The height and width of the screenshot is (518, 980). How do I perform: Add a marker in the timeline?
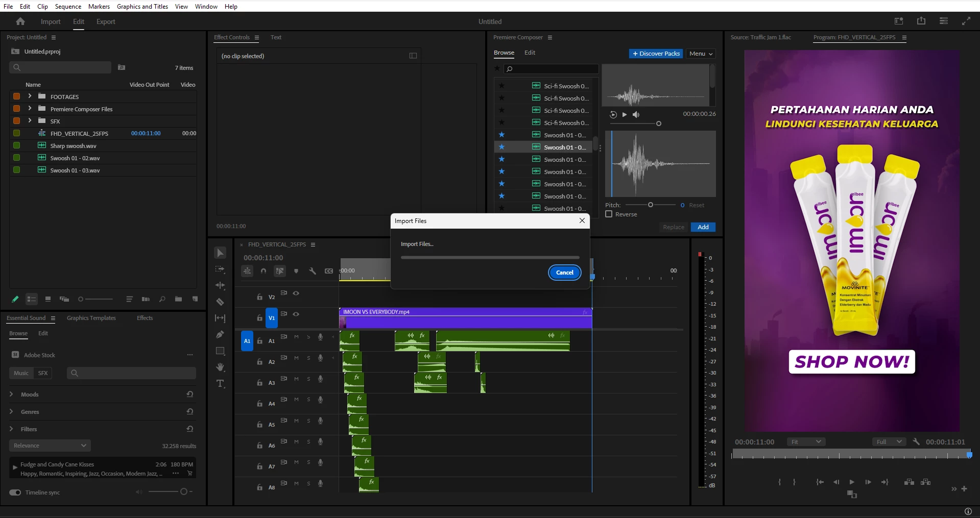click(x=296, y=271)
